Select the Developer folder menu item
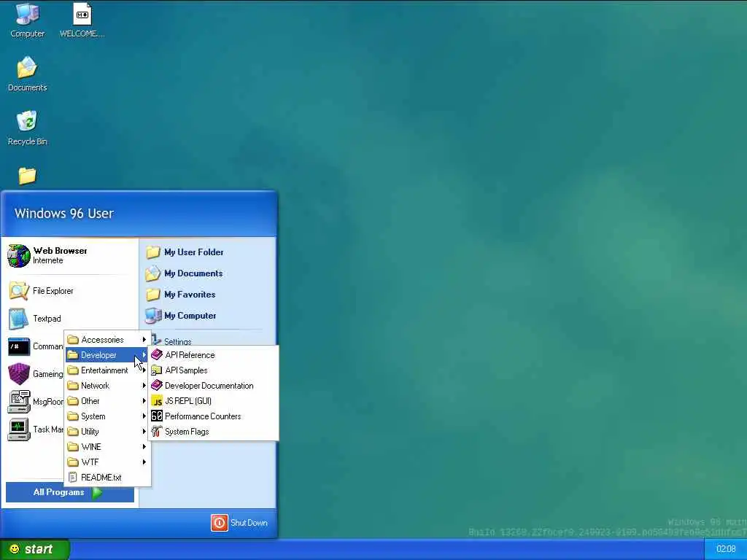747x560 pixels. pos(108,355)
